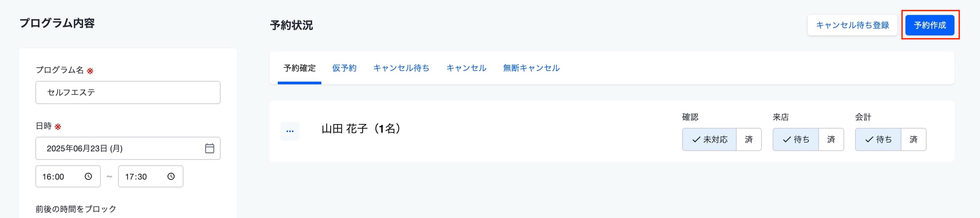This screenshot has width=980, height=218.
Task: Open the キャンセル tab
Action: click(x=466, y=68)
